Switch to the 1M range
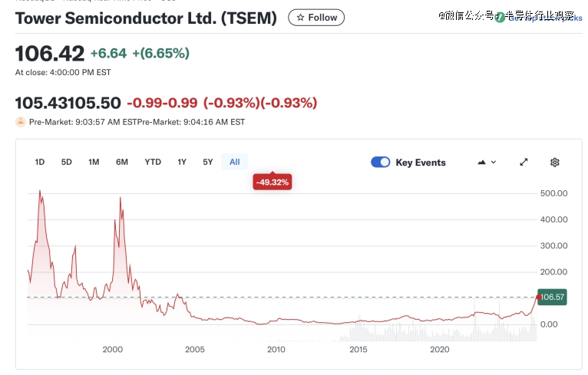 point(94,162)
